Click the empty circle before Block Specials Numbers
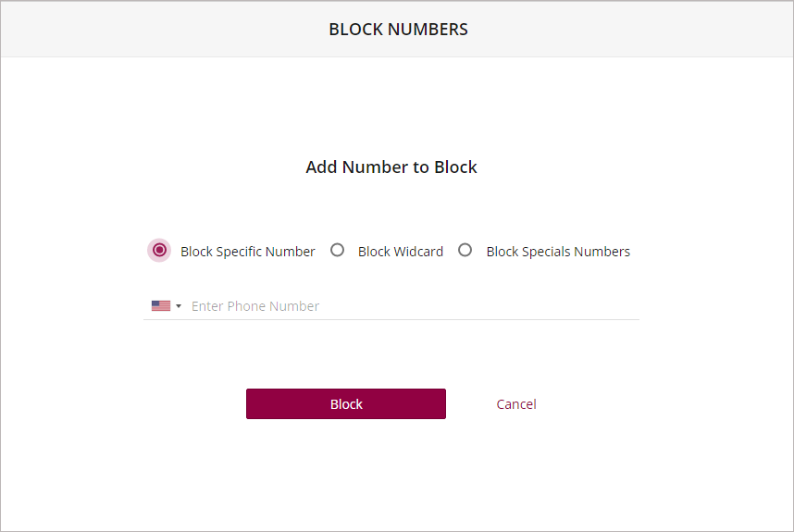Image resolution: width=794 pixels, height=532 pixels. click(x=465, y=250)
